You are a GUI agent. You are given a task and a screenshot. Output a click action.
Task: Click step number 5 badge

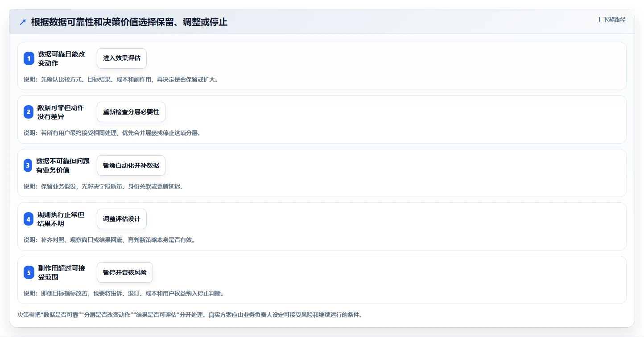(29, 272)
